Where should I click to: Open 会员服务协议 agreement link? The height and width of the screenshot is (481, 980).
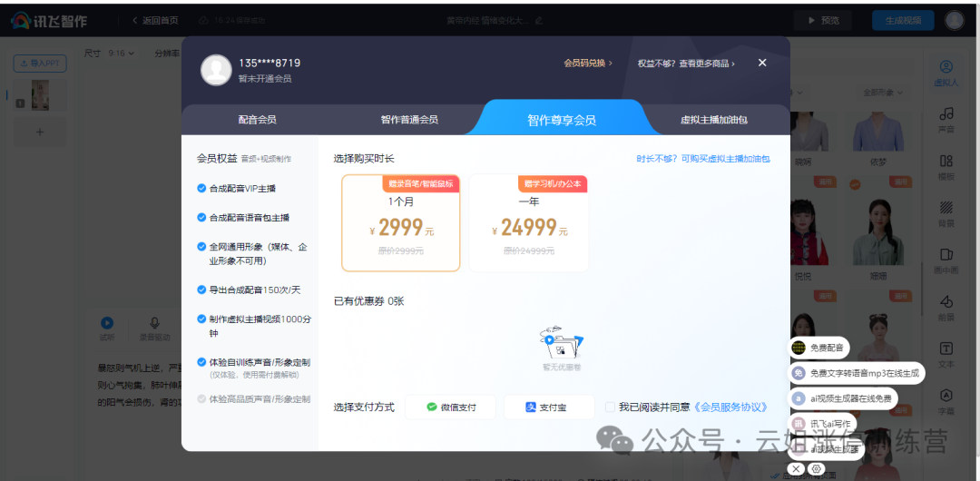(x=730, y=407)
